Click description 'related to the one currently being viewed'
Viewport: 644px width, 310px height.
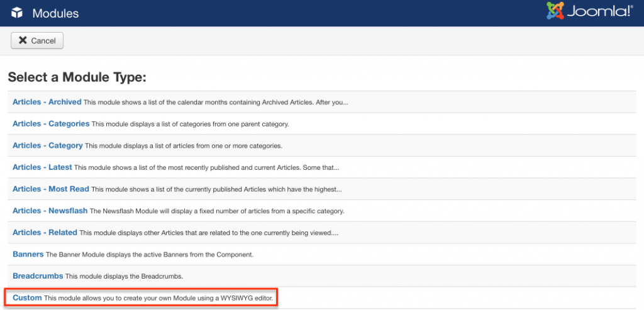pyautogui.click(x=209, y=233)
